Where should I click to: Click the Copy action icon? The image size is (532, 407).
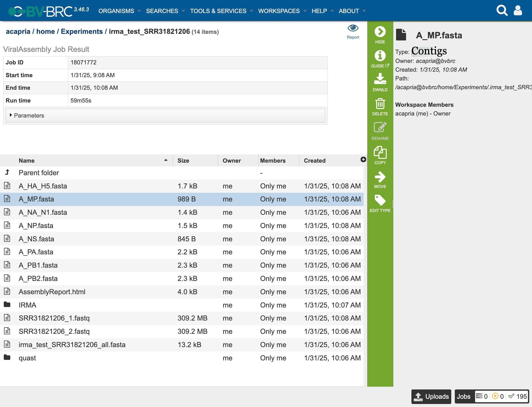click(x=380, y=153)
